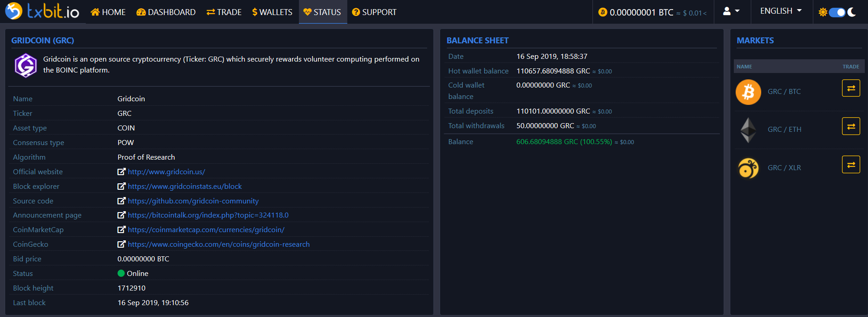
Task: Open the gridcoinstats.eu block explorer link
Action: point(185,187)
